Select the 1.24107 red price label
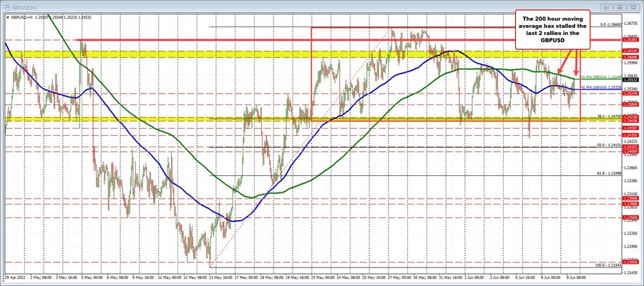644x286 pixels. [x=631, y=147]
